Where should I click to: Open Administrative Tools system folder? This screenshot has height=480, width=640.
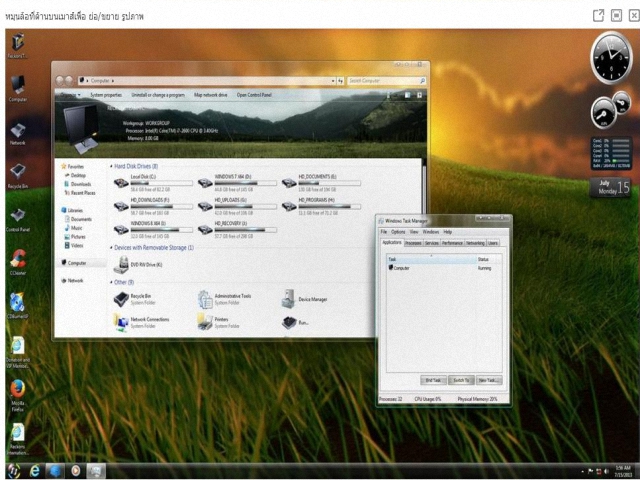pyautogui.click(x=224, y=299)
